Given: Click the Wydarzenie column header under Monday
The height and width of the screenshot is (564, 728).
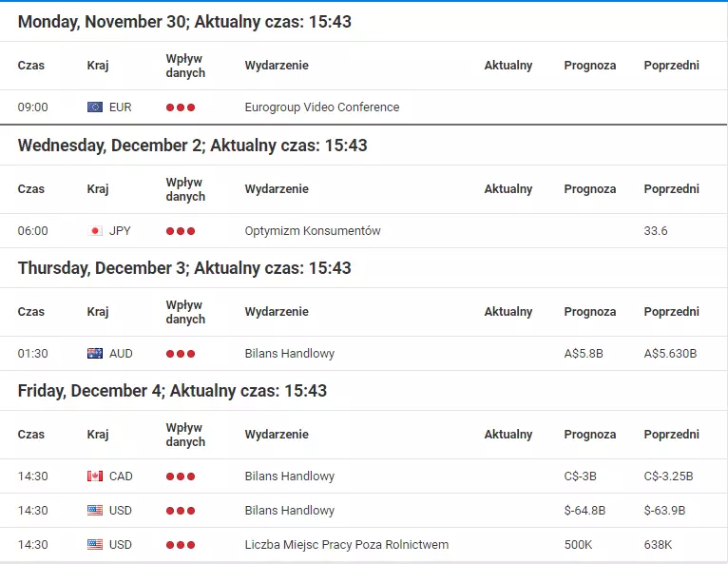Looking at the screenshot, I should point(277,66).
